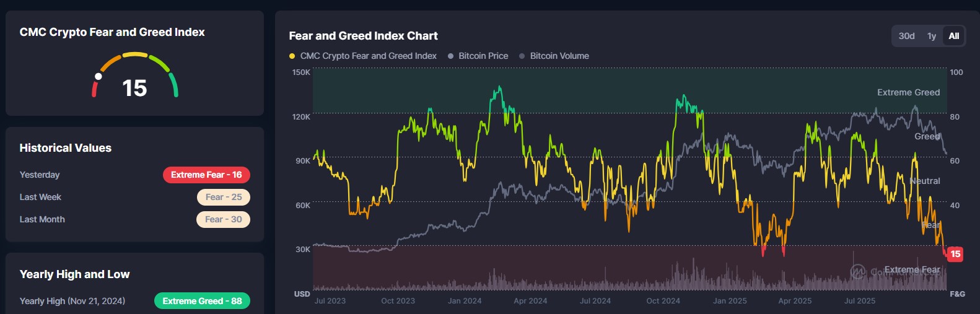Click the Bitcoin Price legend dot
Image resolution: width=980 pixels, height=314 pixels.
(451, 56)
